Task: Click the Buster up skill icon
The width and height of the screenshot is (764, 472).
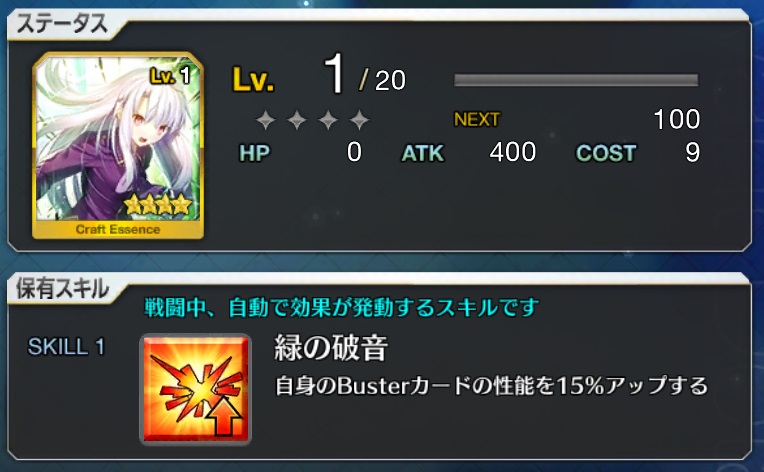Action: pyautogui.click(x=195, y=389)
